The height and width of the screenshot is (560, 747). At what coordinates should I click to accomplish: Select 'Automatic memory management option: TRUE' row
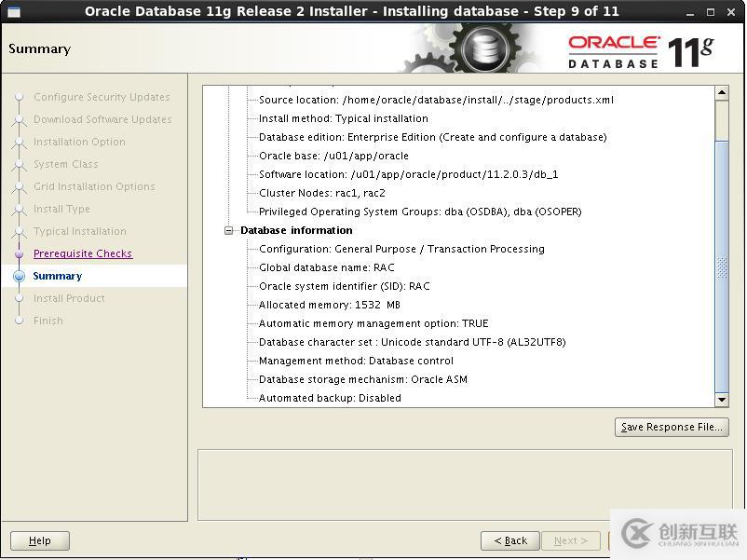373,323
